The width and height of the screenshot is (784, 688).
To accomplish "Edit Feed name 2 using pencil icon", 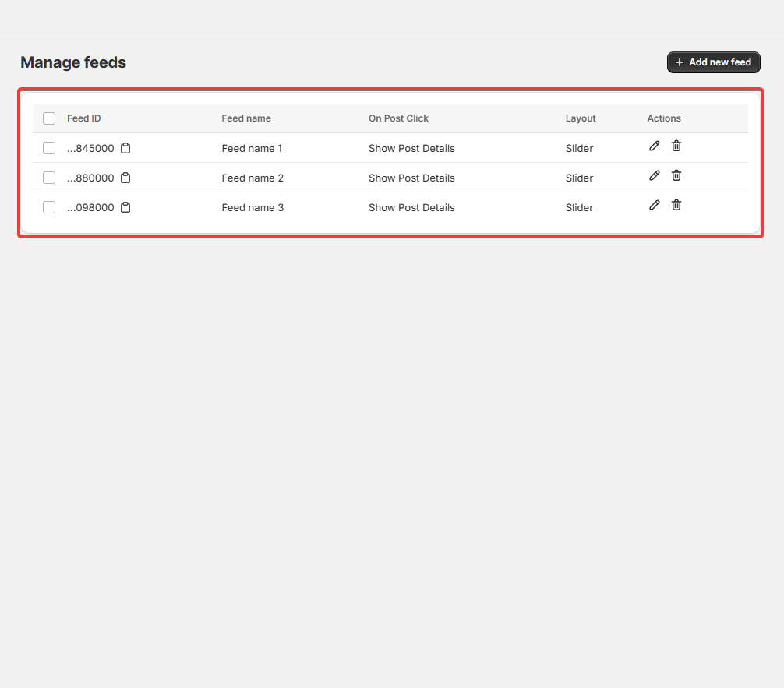I will pos(655,175).
